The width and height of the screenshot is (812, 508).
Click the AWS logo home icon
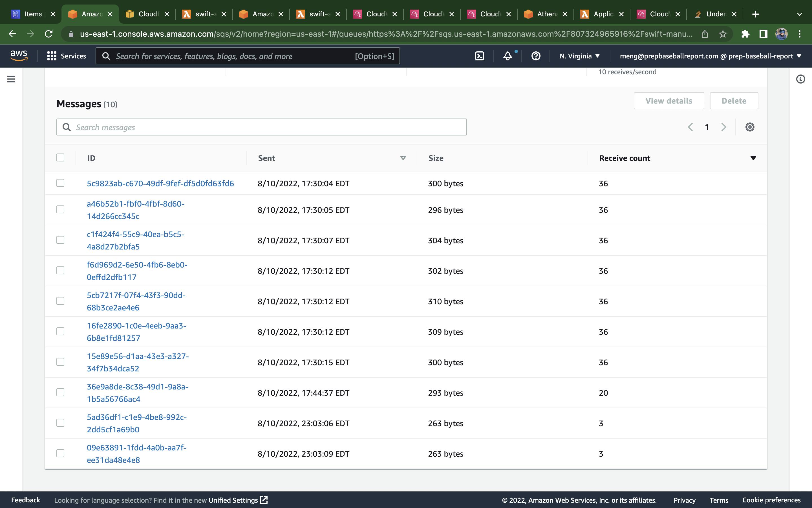tap(19, 55)
